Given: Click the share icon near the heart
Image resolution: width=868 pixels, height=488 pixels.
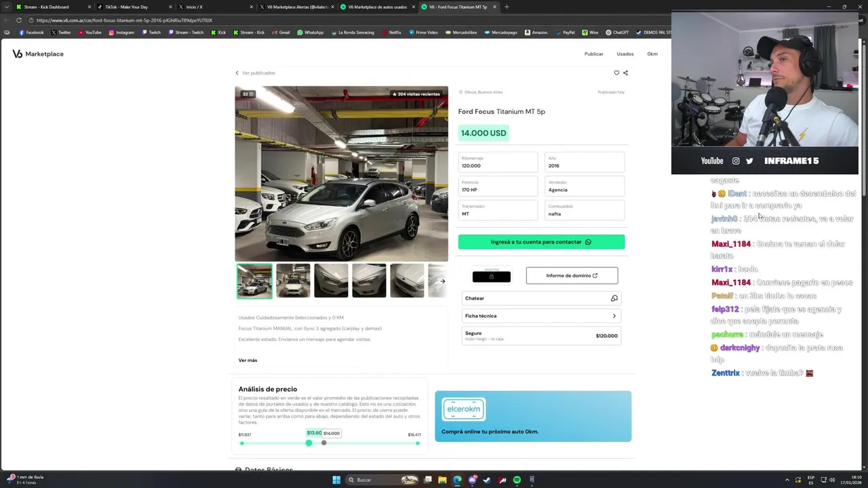Looking at the screenshot, I should tap(625, 73).
